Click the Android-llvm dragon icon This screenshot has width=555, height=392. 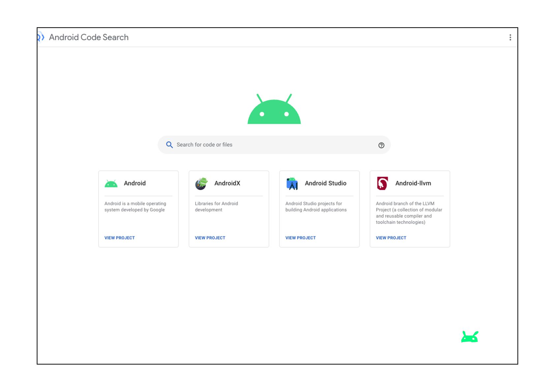click(382, 183)
